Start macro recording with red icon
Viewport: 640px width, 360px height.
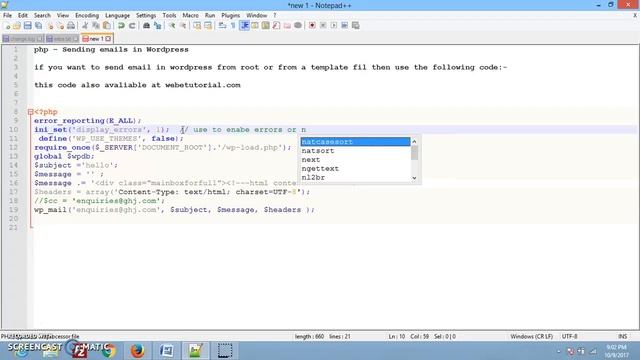[312, 26]
